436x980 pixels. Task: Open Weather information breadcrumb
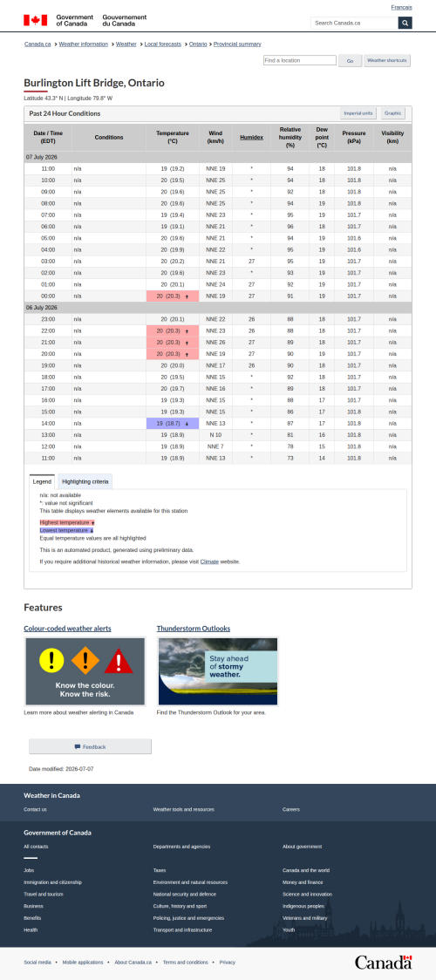[x=83, y=44]
